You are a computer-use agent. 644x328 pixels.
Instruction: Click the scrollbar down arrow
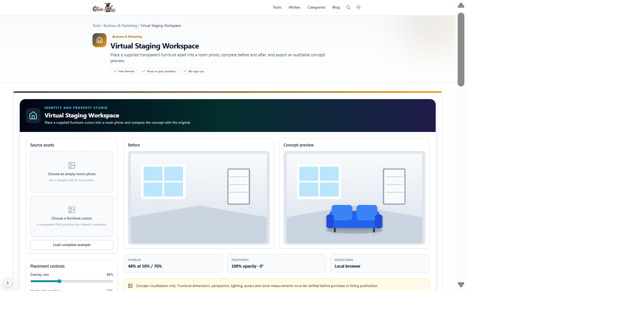(461, 285)
